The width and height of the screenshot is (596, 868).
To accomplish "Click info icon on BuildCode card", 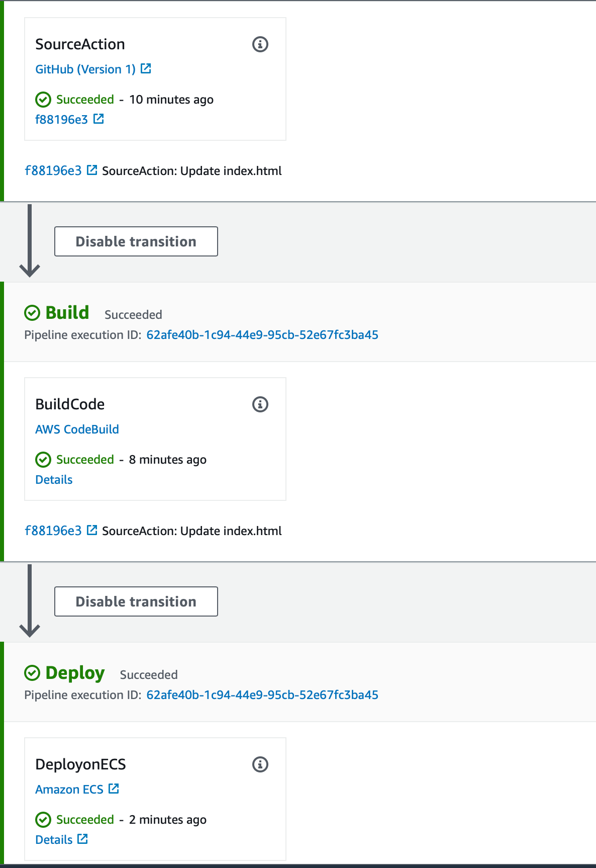I will click(x=260, y=404).
